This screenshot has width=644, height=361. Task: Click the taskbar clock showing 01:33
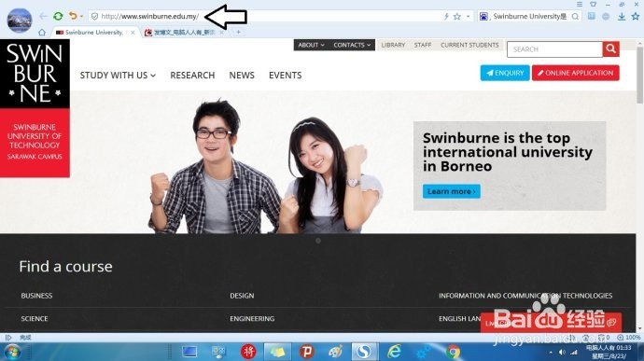[x=609, y=352]
